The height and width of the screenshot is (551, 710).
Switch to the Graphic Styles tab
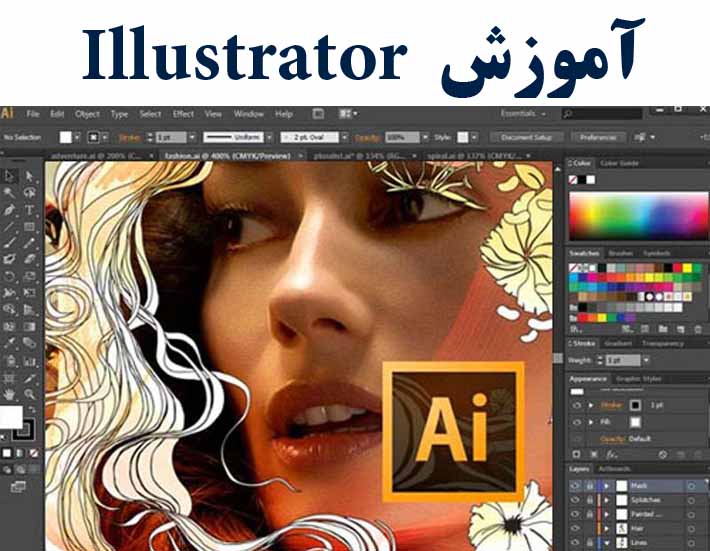pos(638,379)
